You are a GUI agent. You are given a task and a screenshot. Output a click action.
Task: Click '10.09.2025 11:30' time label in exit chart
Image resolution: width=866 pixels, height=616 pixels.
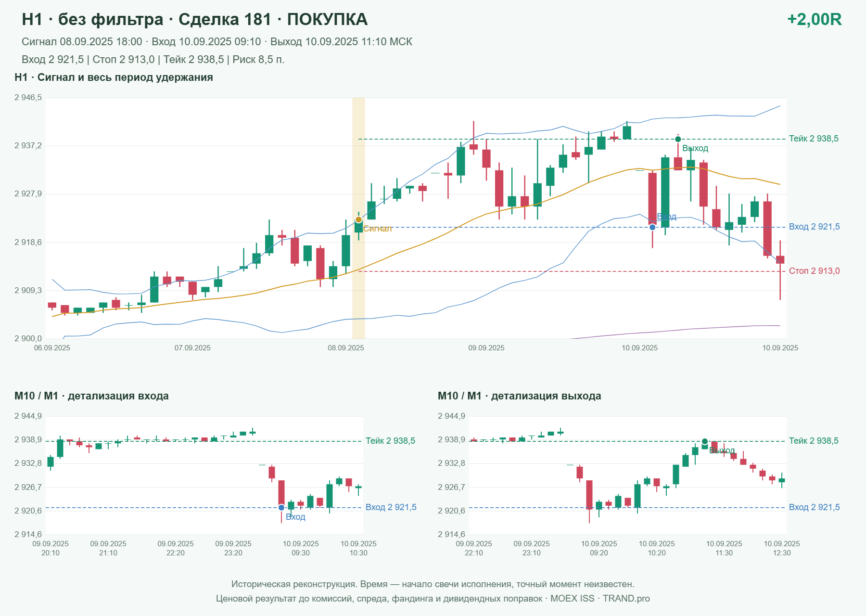pos(724,548)
